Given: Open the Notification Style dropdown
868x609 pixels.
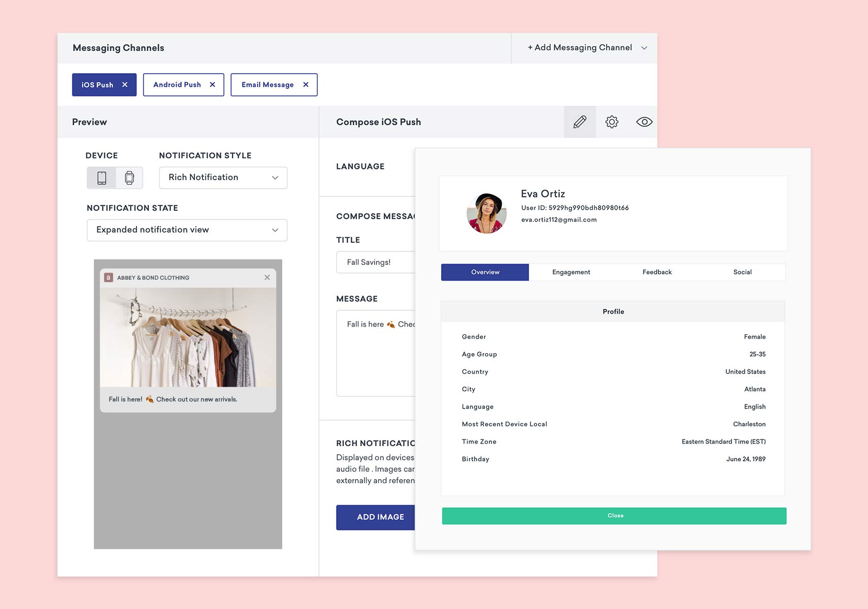Looking at the screenshot, I should (223, 178).
